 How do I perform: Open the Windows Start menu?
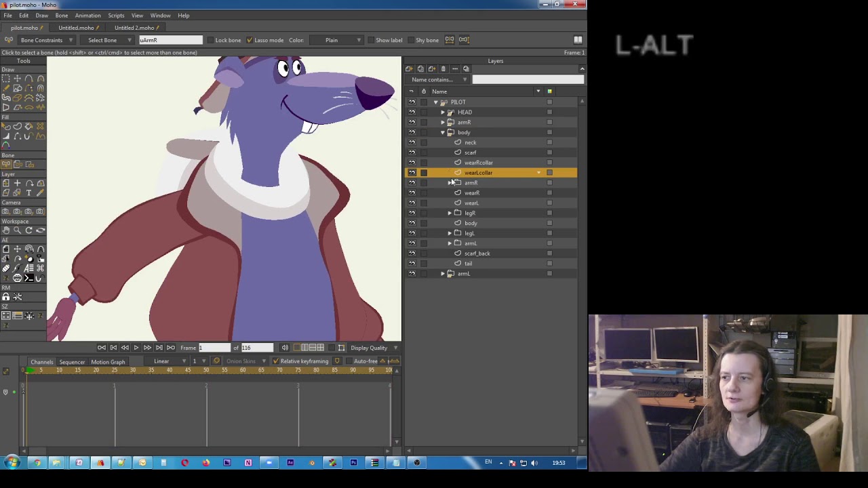pos(12,463)
